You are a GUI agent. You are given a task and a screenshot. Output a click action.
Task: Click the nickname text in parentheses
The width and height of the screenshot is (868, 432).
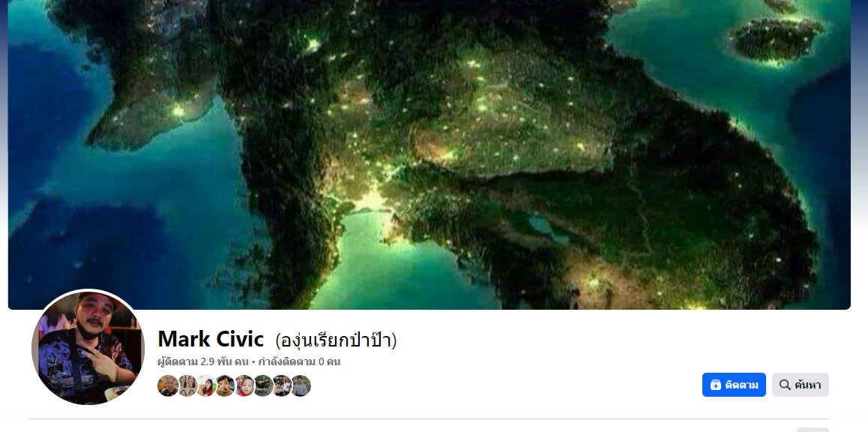coord(336,340)
